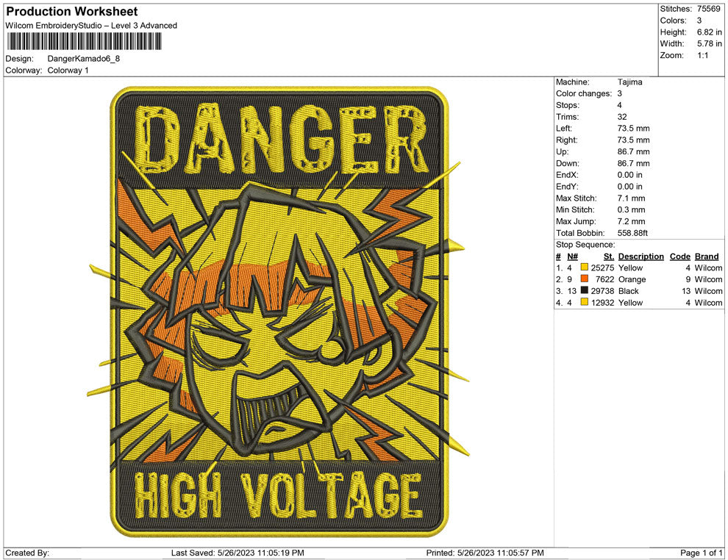
Task: Click the Left value 73.5 mm
Action: 633,128
